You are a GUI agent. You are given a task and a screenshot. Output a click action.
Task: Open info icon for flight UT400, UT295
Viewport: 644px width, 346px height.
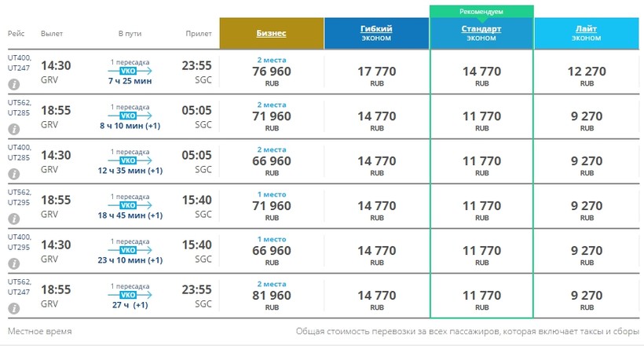pos(14,262)
